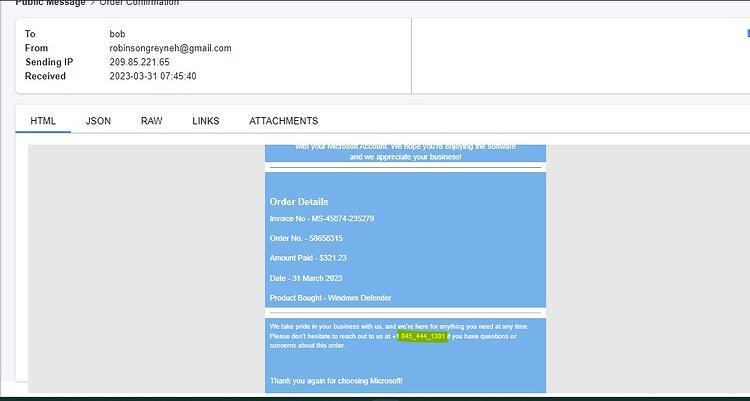Select the Order No. 58658315 line

pos(306,238)
